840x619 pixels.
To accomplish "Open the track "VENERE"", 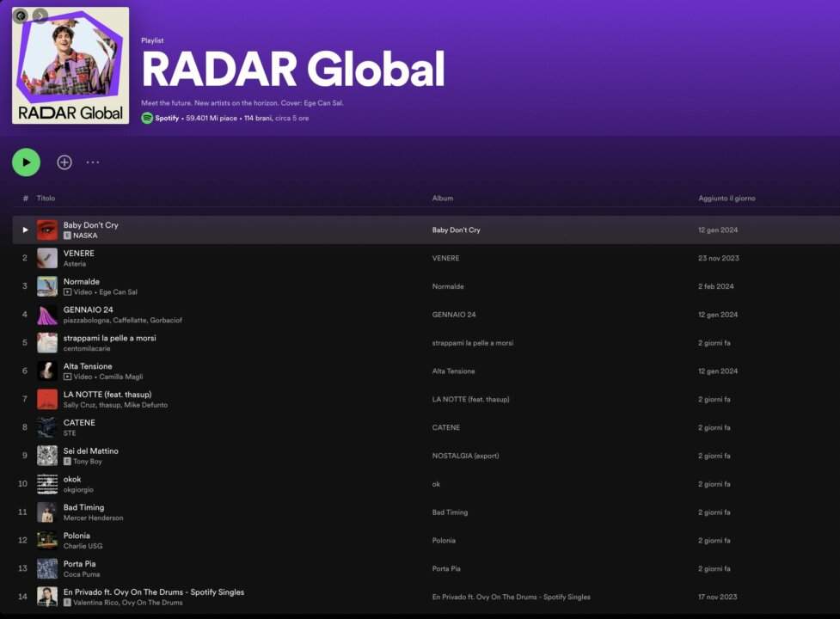I will click(x=78, y=253).
